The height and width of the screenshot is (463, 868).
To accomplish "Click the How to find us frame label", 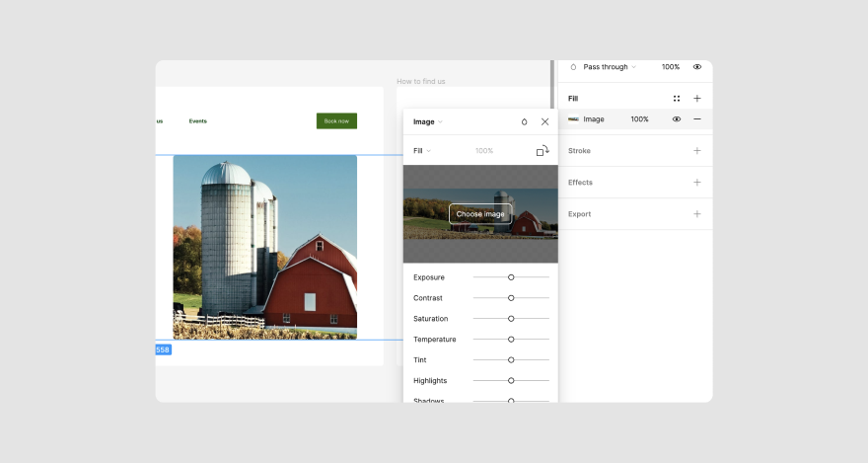I will (421, 81).
